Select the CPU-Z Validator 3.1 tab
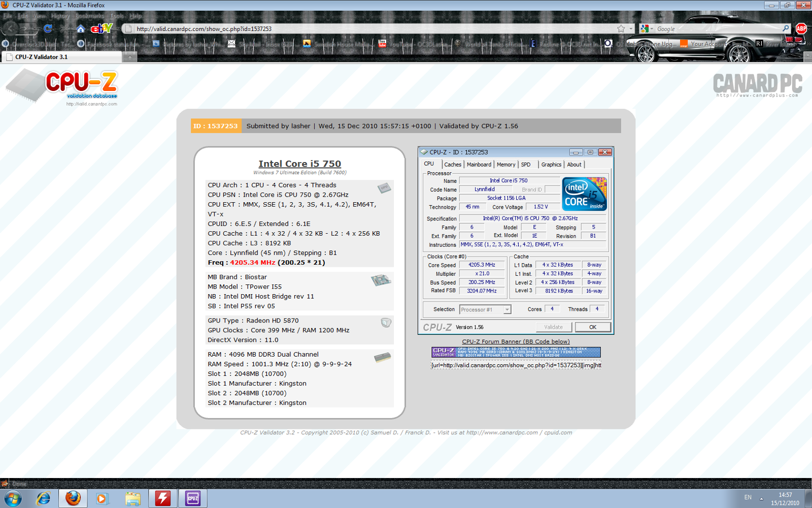The width and height of the screenshot is (812, 508). tap(61, 57)
